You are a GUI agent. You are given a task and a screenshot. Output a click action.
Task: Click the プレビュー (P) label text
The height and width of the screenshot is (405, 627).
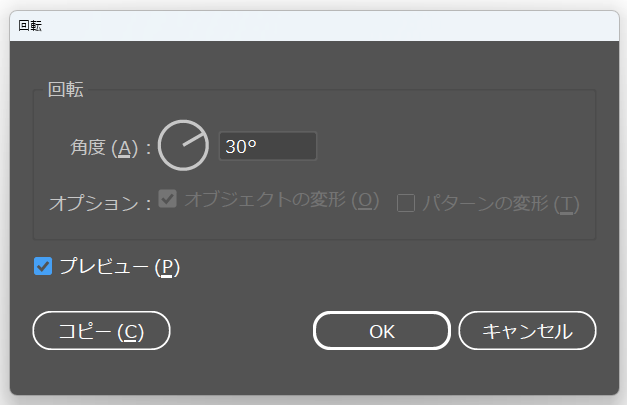tap(119, 266)
